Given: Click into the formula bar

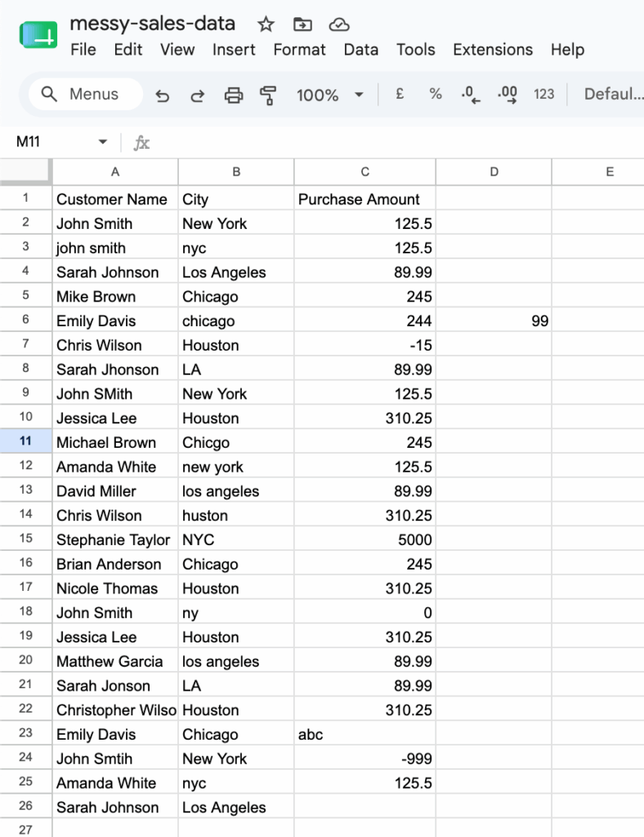Looking at the screenshot, I should coord(397,142).
